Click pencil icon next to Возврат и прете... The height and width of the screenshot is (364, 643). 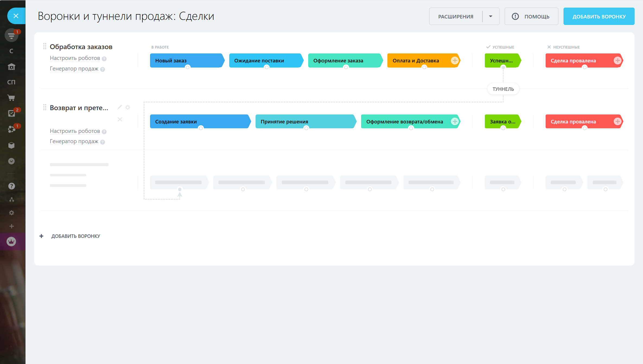(119, 107)
